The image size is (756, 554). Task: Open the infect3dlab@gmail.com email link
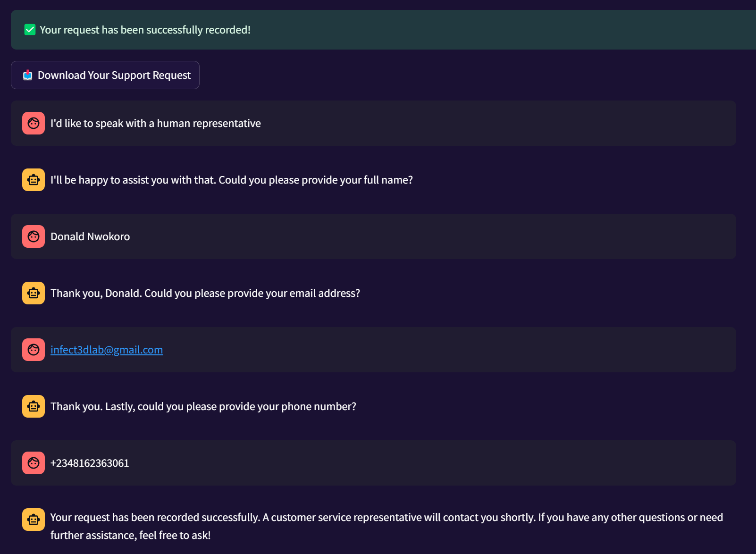click(107, 350)
